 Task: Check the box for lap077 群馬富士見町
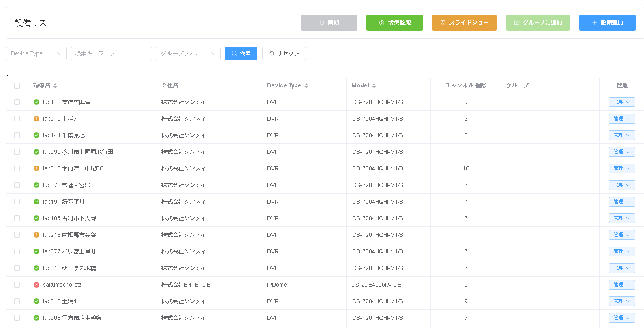[17, 251]
